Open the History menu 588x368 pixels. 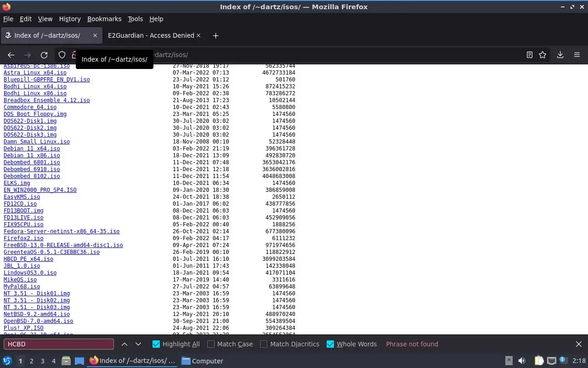(70, 19)
